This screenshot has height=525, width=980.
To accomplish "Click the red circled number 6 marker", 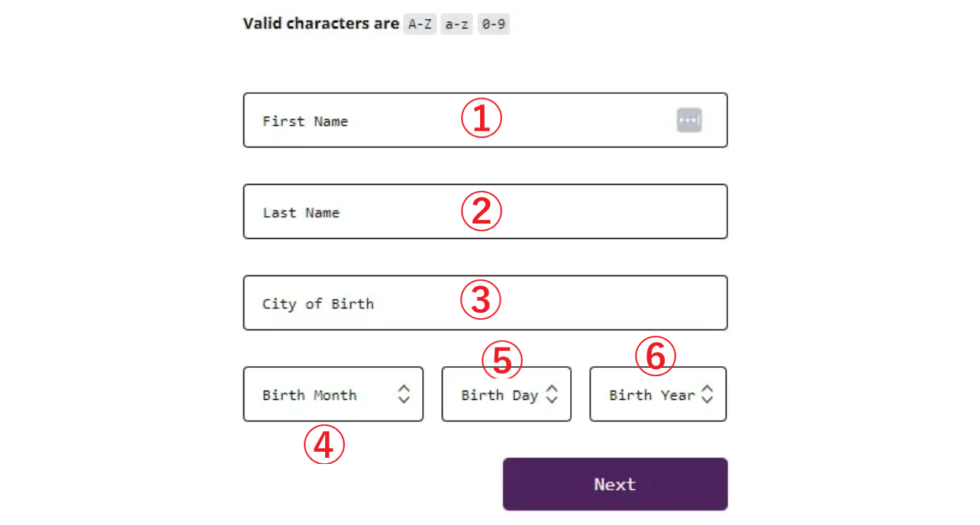I will [656, 357].
